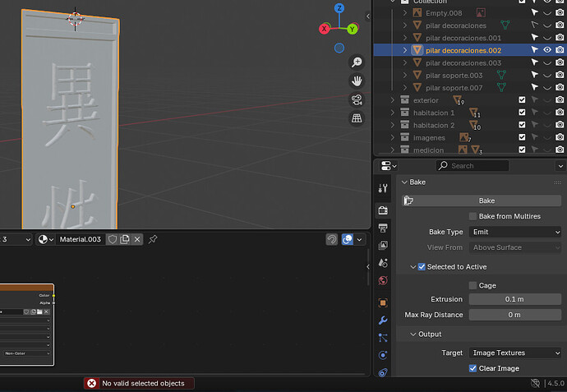Open the View Layer properties tab
567x392 pixels.
click(x=383, y=245)
